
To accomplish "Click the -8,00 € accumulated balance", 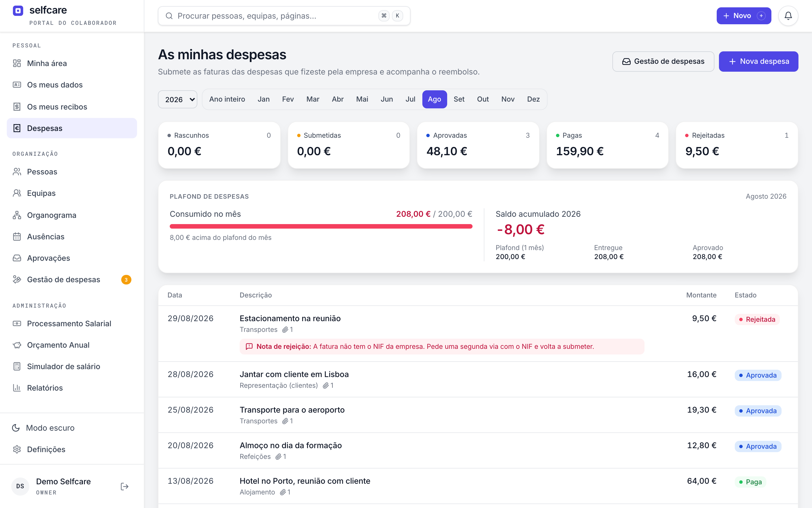I will [520, 229].
